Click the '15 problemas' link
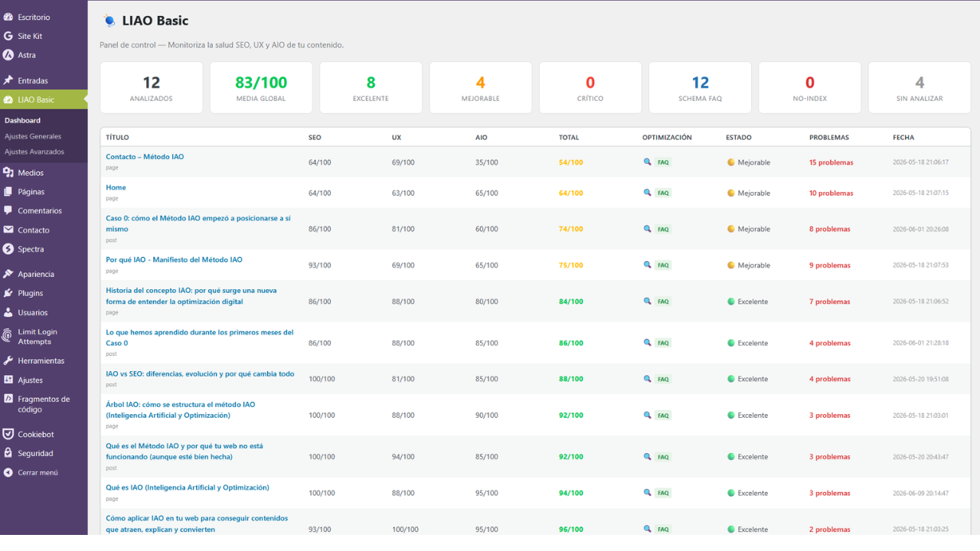980x551 pixels. pyautogui.click(x=831, y=162)
